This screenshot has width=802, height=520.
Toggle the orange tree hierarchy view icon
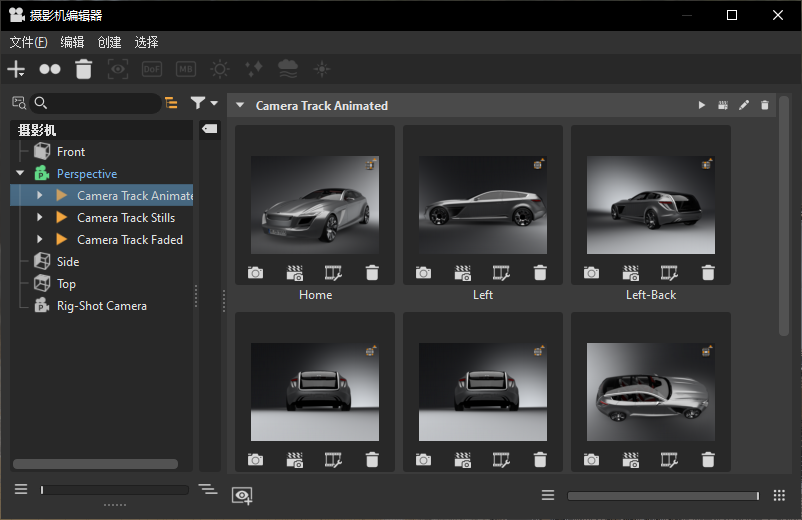pyautogui.click(x=171, y=103)
